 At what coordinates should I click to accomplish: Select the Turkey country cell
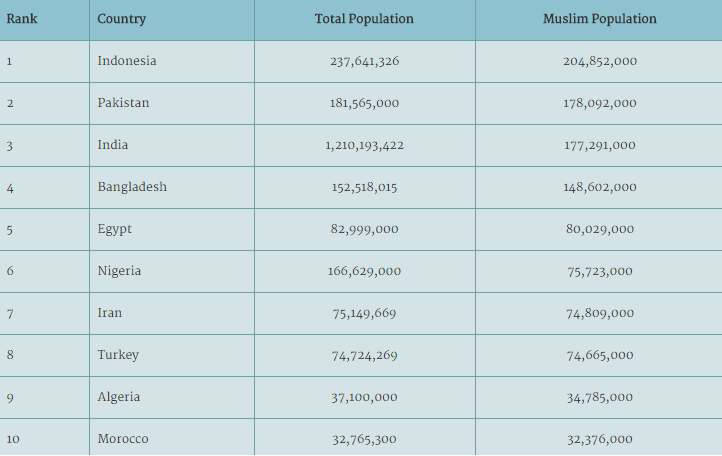(x=172, y=356)
